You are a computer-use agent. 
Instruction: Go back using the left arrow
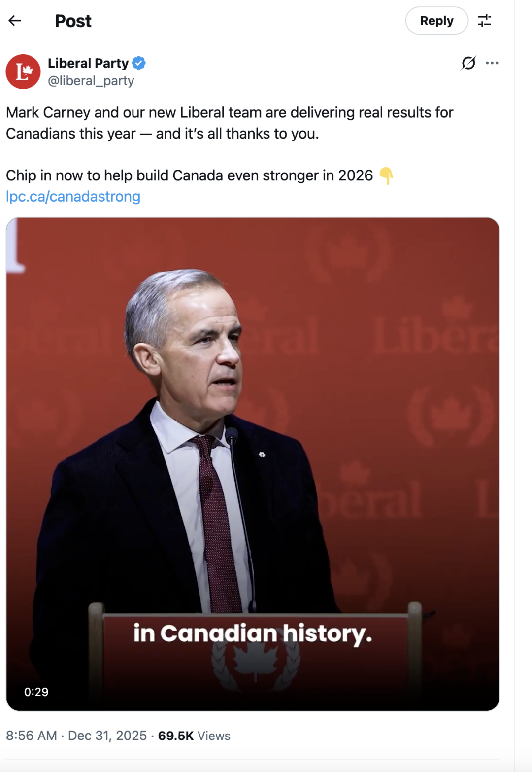(x=15, y=21)
